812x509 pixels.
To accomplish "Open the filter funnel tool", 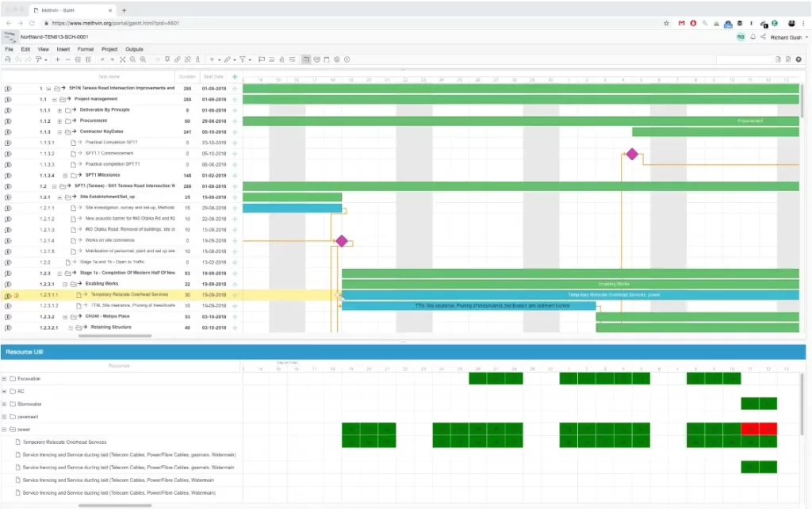I will (243, 59).
